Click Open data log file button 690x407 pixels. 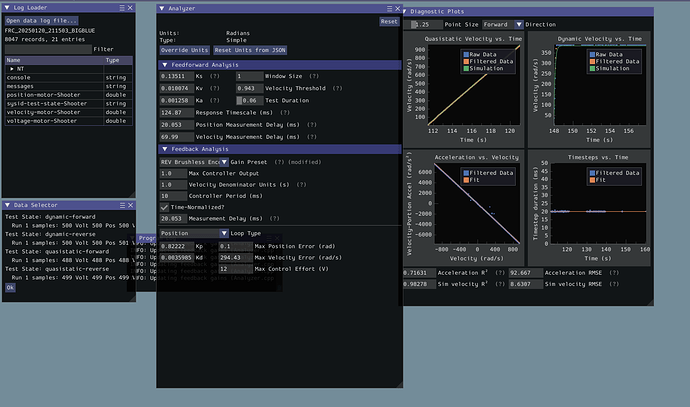[41, 21]
